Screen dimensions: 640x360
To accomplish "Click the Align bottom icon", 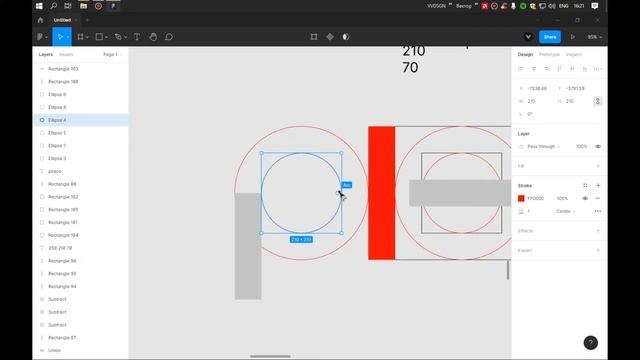I will tap(585, 69).
